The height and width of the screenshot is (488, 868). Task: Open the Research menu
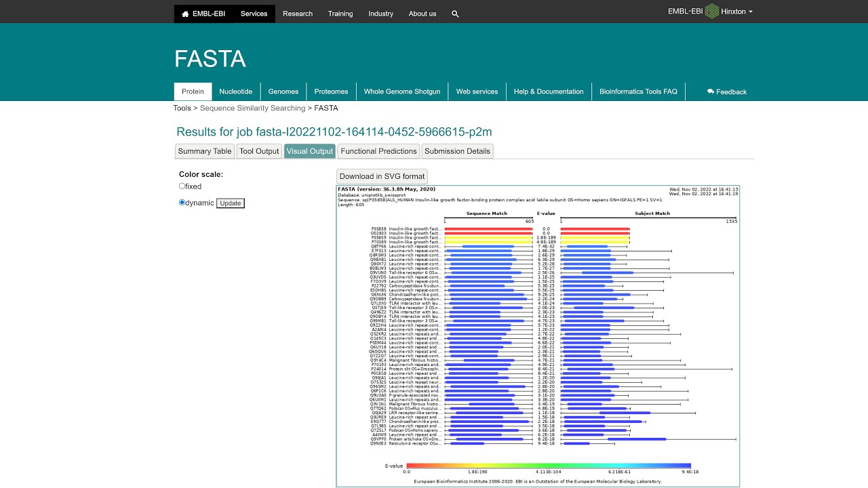click(x=298, y=14)
